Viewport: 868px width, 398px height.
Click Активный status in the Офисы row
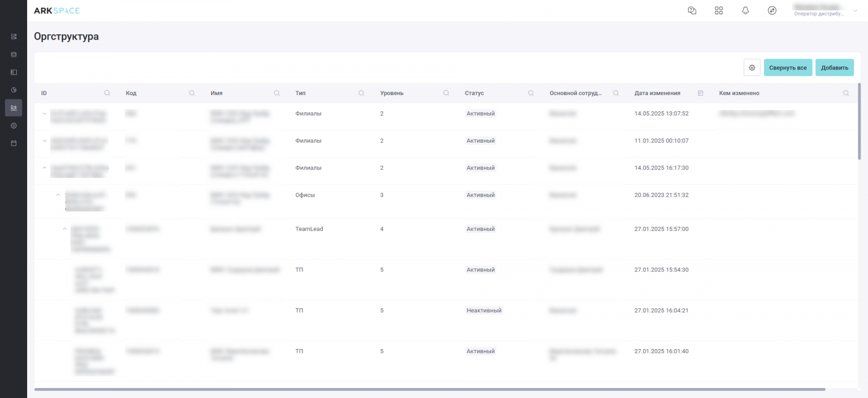[481, 195]
